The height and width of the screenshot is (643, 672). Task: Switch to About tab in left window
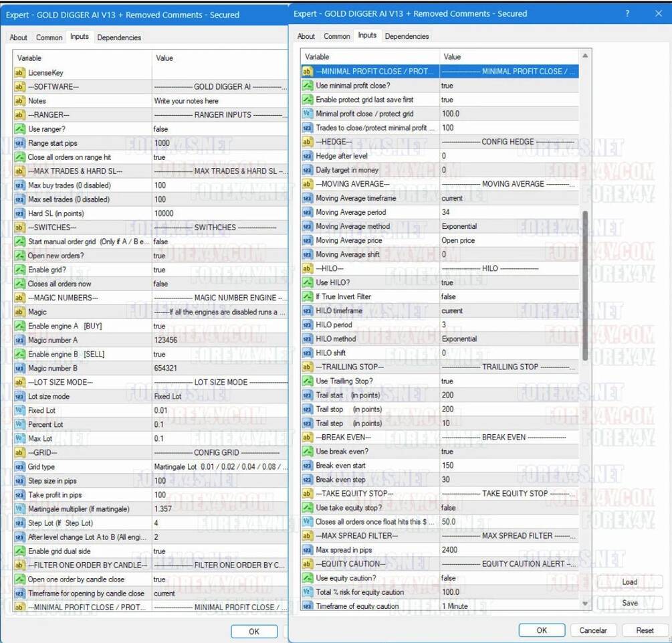(19, 37)
